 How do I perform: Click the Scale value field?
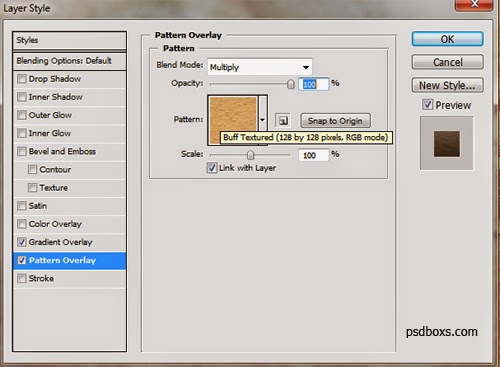(x=314, y=155)
